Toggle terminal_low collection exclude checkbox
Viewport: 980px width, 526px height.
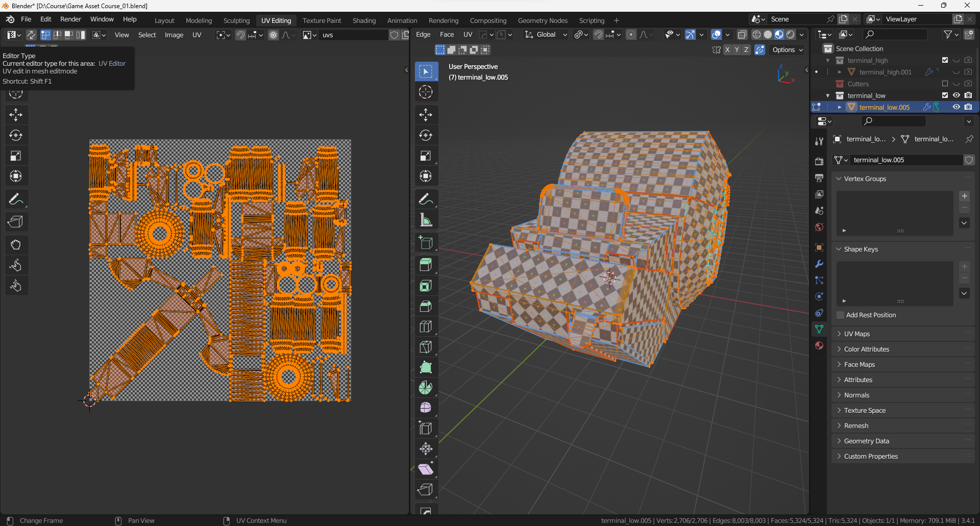click(945, 95)
